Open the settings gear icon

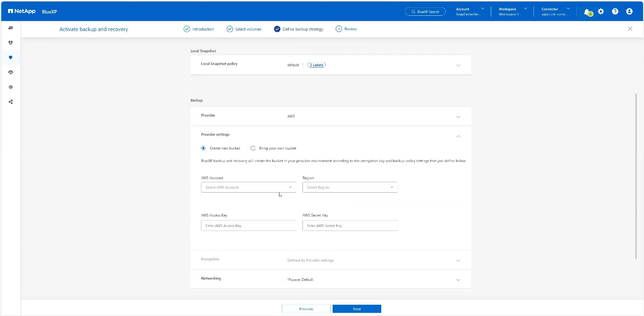tap(601, 12)
